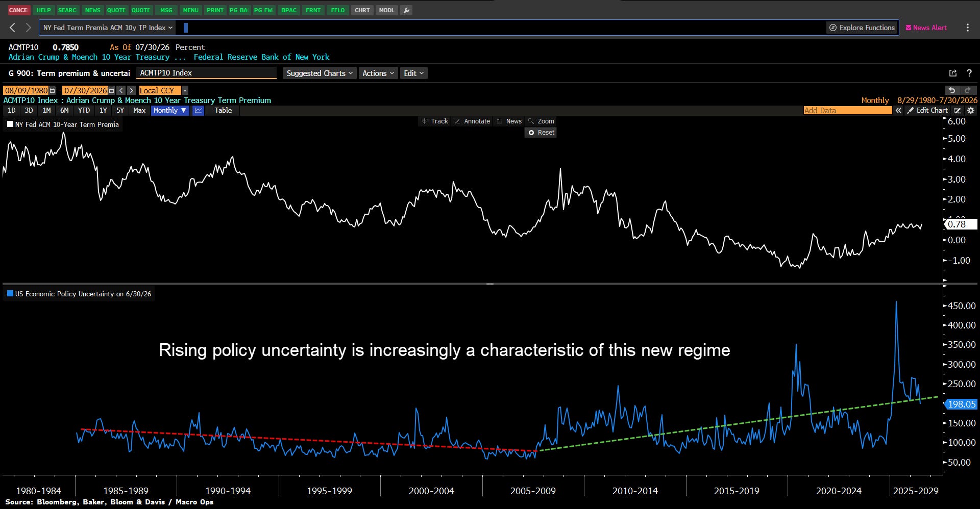Open the end date calendar picker

coord(112,90)
